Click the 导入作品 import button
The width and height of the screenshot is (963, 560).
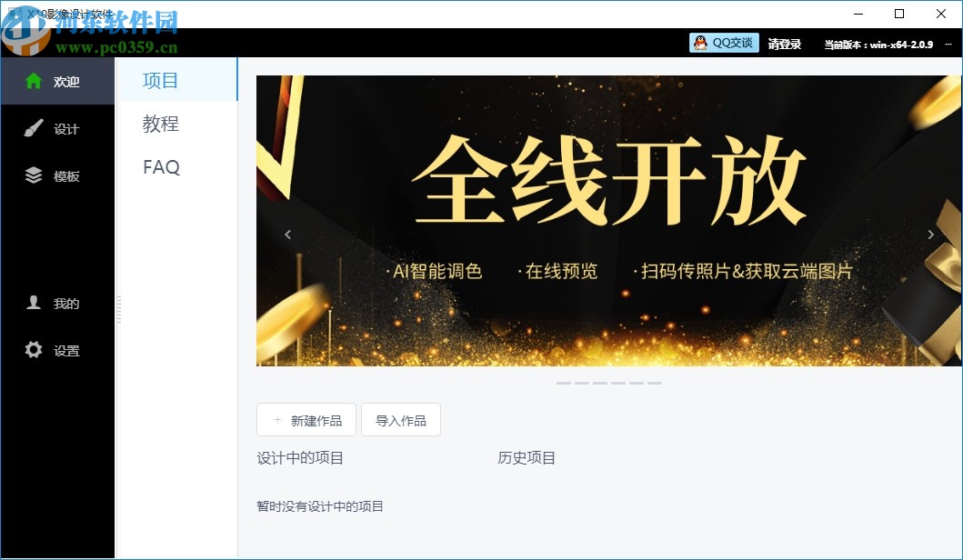401,419
